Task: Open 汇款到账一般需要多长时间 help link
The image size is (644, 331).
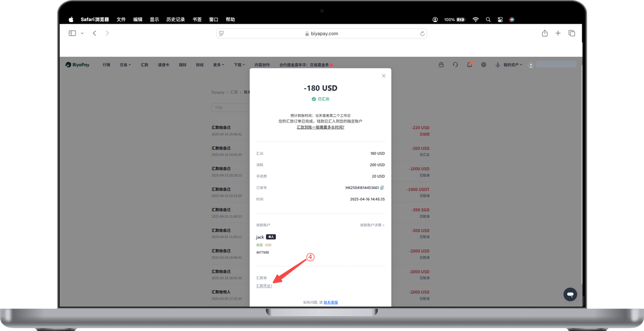Action: pyautogui.click(x=320, y=127)
